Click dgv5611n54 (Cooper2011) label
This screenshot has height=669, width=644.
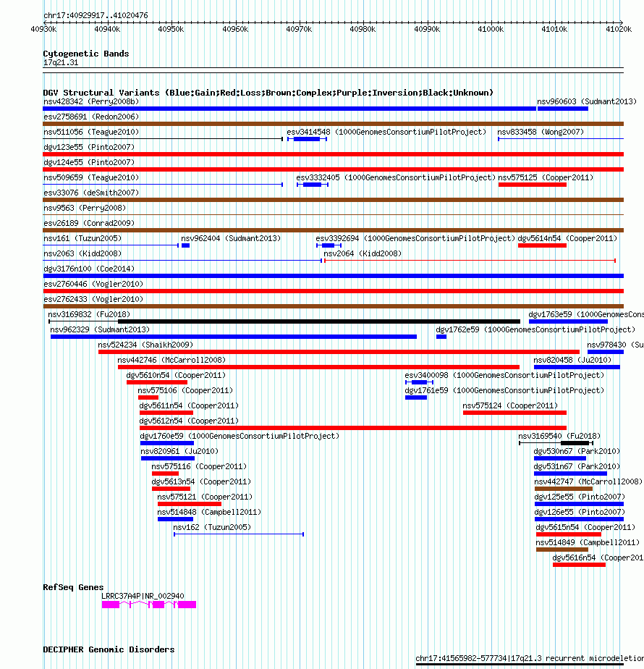pyautogui.click(x=189, y=405)
